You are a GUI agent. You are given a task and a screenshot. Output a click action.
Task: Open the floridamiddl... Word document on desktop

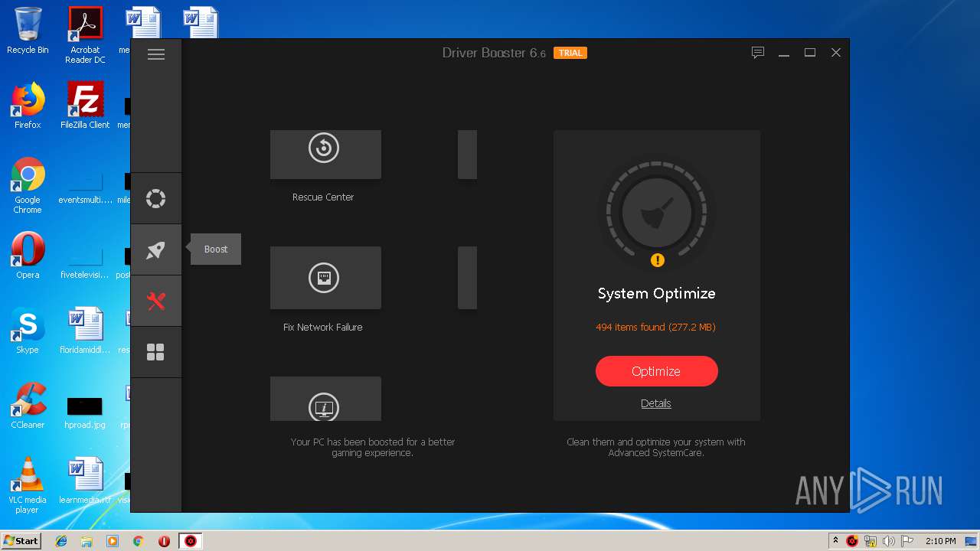(85, 331)
